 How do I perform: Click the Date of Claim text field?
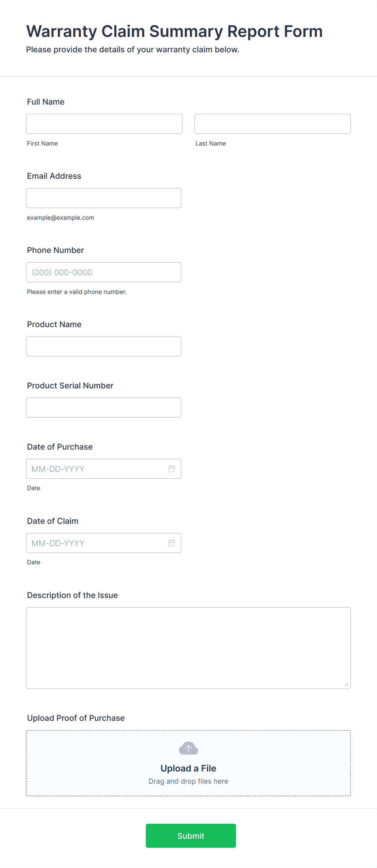(96, 543)
